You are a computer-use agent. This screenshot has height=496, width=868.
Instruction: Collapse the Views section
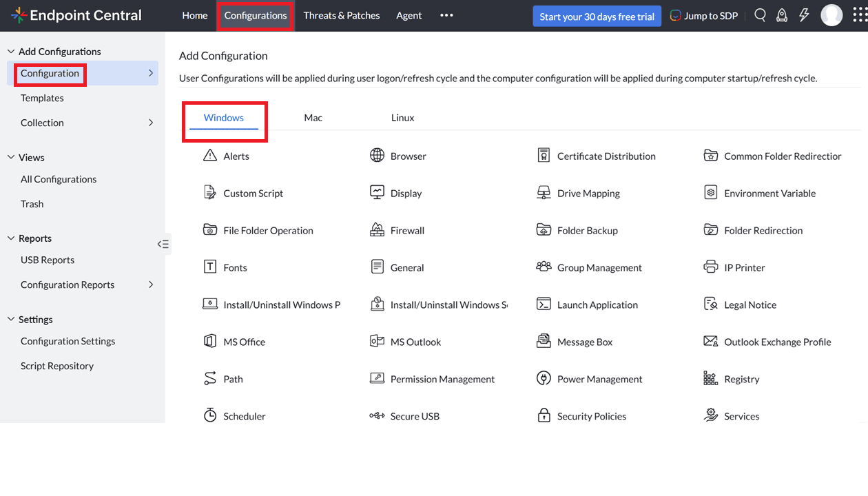tap(11, 158)
